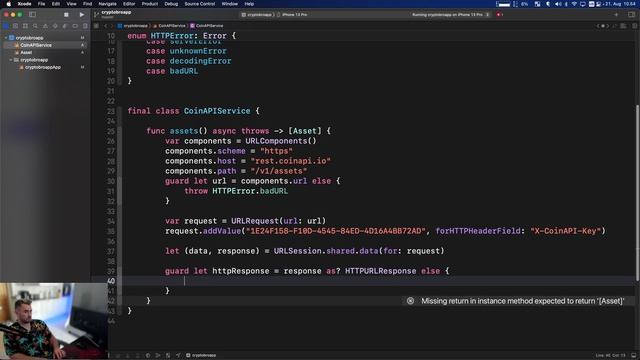
Task: Toggle the inspector panel visibility
Action: pos(631,15)
